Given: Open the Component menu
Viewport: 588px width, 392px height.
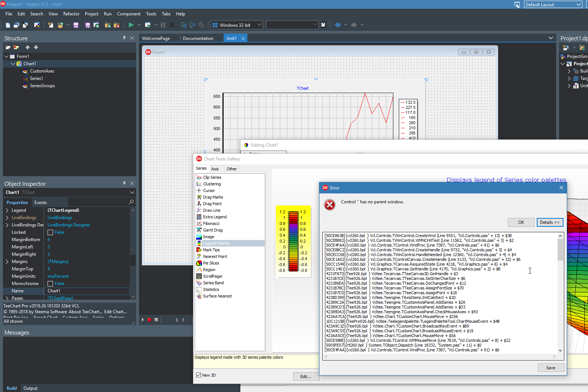Looking at the screenshot, I should (129, 14).
